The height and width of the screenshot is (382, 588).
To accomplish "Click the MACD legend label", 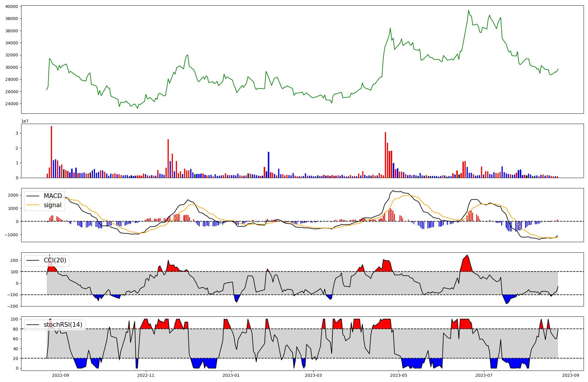I will [x=53, y=196].
